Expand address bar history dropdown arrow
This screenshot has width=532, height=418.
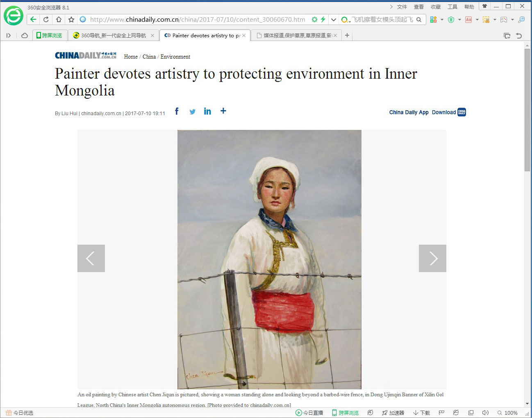tap(334, 19)
